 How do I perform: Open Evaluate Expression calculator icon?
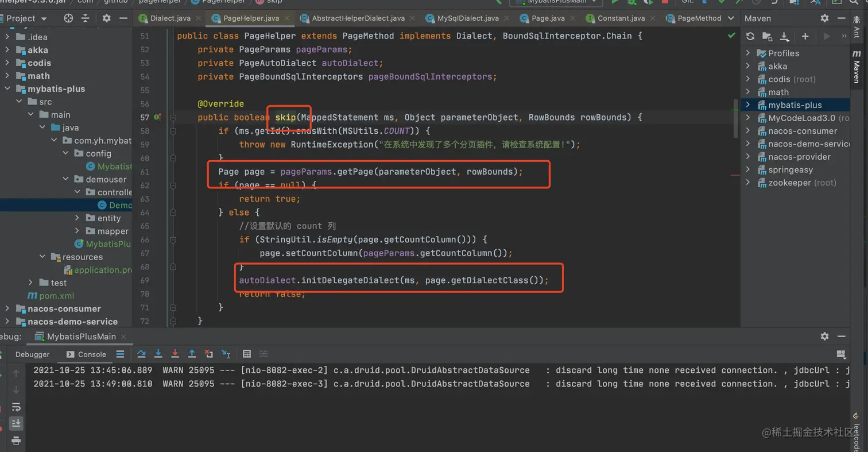click(x=247, y=354)
